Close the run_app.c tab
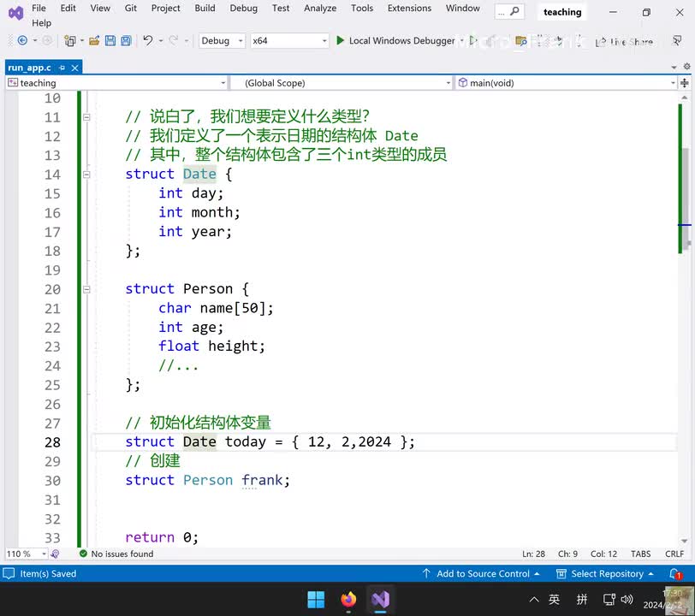The height and width of the screenshot is (616, 695). pos(75,68)
